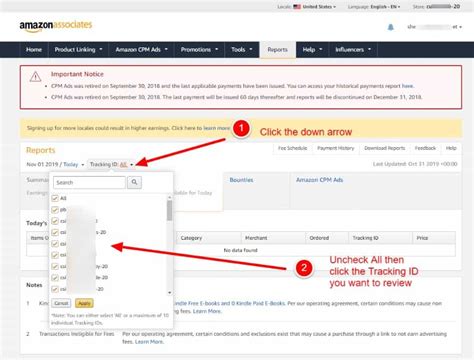Screen dimensions: 474x360
Task: Click the up arrow of Tracking ID list scrollbar
Action: coord(169,198)
